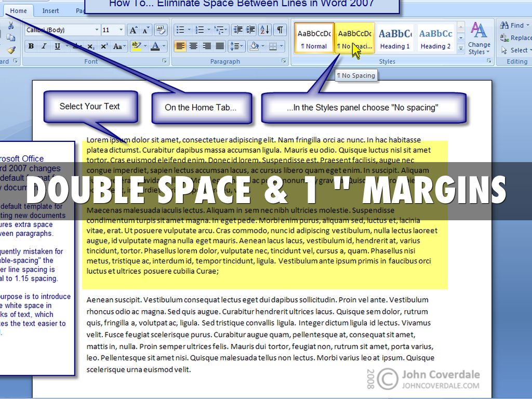Click the Justify alignment icon

pos(220,46)
